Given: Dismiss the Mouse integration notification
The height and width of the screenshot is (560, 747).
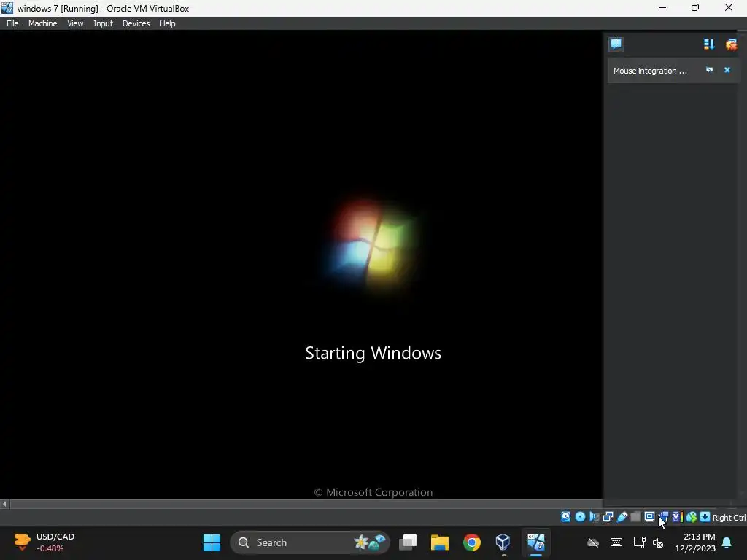Looking at the screenshot, I should click(x=727, y=70).
